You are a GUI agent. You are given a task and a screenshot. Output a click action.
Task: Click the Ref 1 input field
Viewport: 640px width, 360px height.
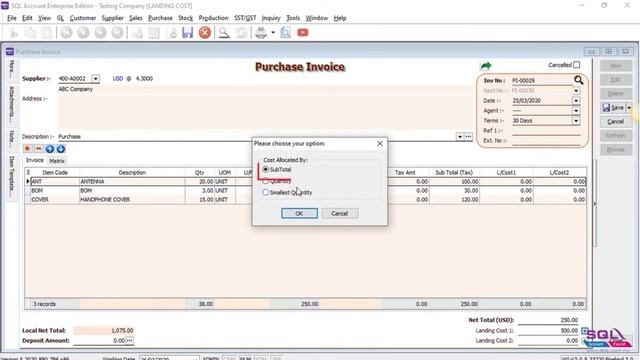pyautogui.click(x=546, y=131)
